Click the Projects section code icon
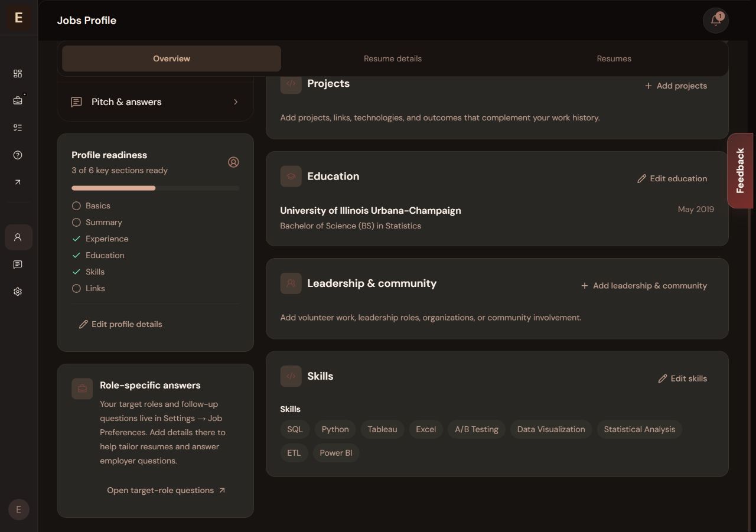The width and height of the screenshot is (756, 532). tap(291, 83)
